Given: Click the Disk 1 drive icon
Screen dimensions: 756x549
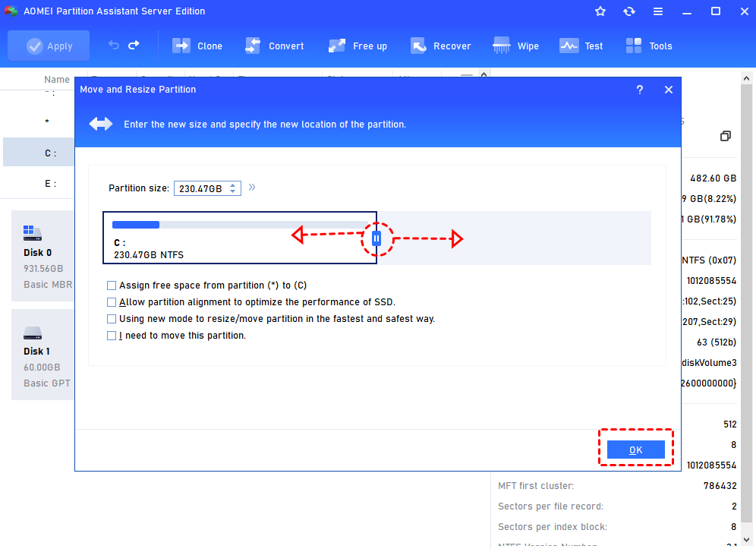Looking at the screenshot, I should point(33,333).
